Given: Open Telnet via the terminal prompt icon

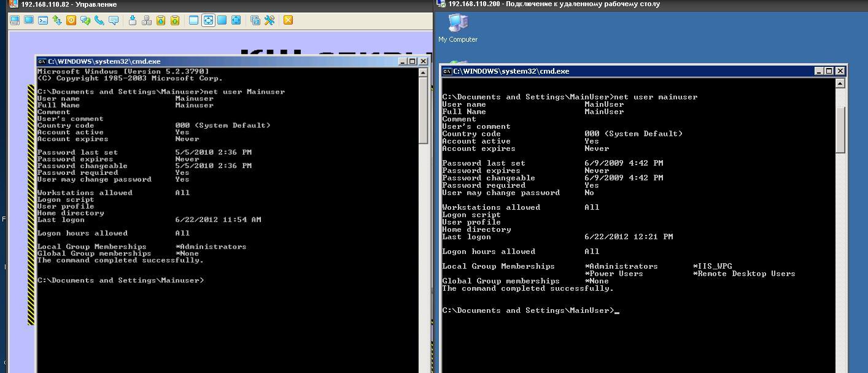Looking at the screenshot, I should pos(43,20).
